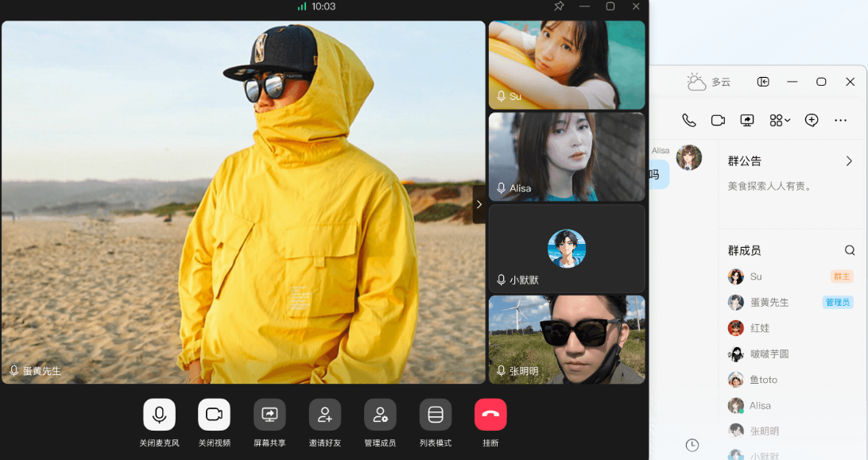
Task: Select member 红娃 in list
Action: pos(791,327)
